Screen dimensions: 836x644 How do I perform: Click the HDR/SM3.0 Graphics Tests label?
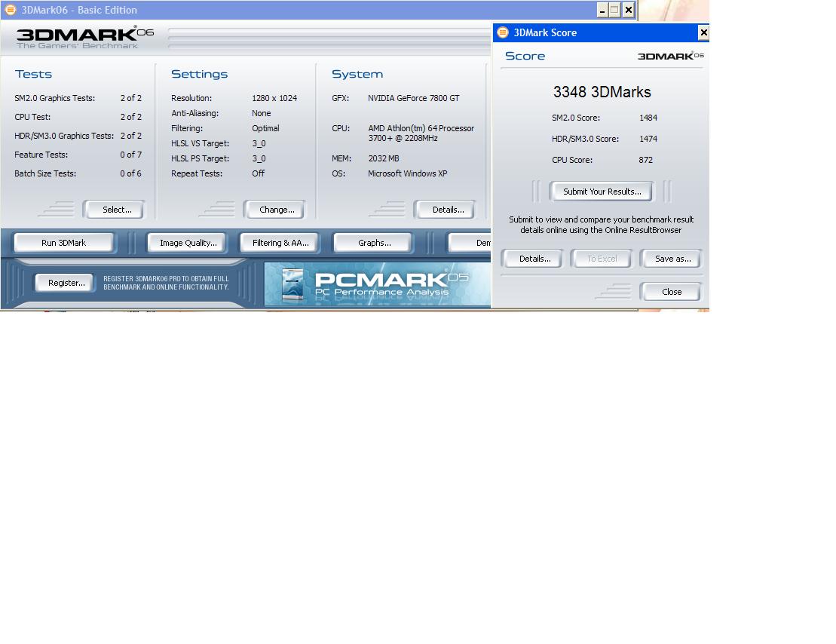point(64,136)
